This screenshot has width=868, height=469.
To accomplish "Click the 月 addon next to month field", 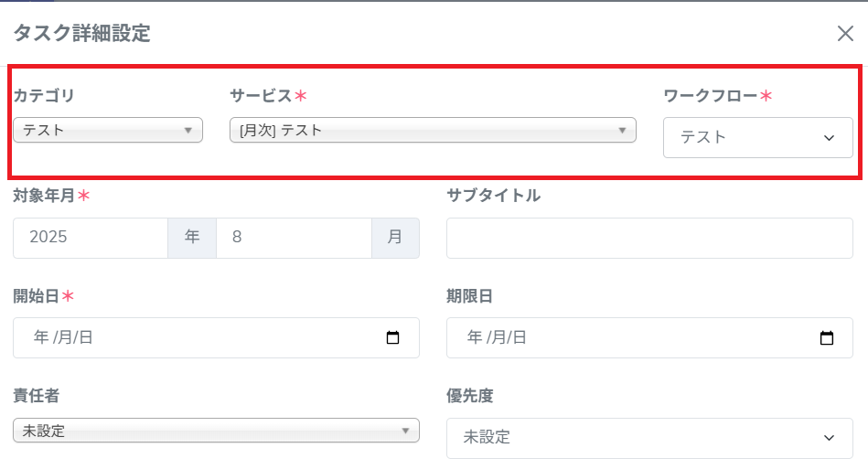I will 395,238.
